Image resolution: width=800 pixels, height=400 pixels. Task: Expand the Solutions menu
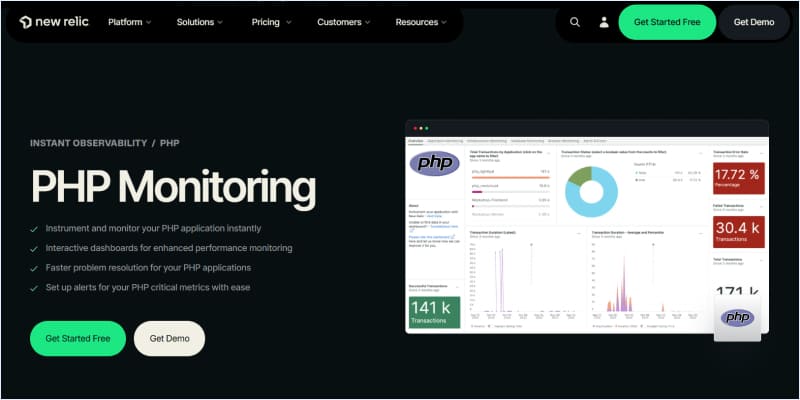point(199,22)
